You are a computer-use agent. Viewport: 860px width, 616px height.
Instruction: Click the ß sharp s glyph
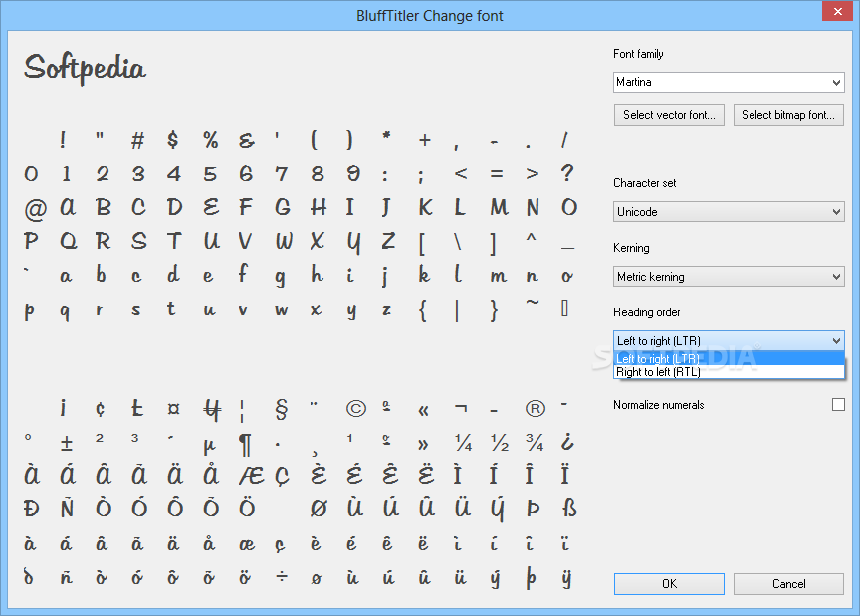569,508
